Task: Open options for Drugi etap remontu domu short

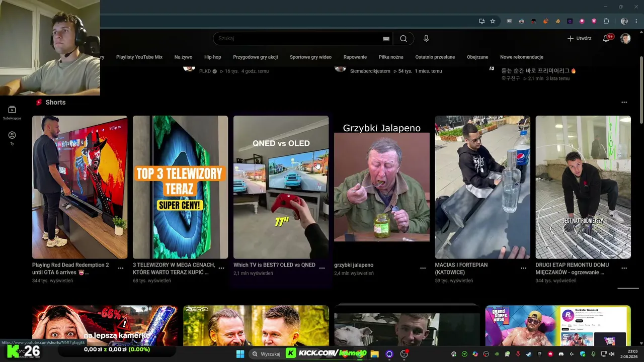Action: (624, 268)
